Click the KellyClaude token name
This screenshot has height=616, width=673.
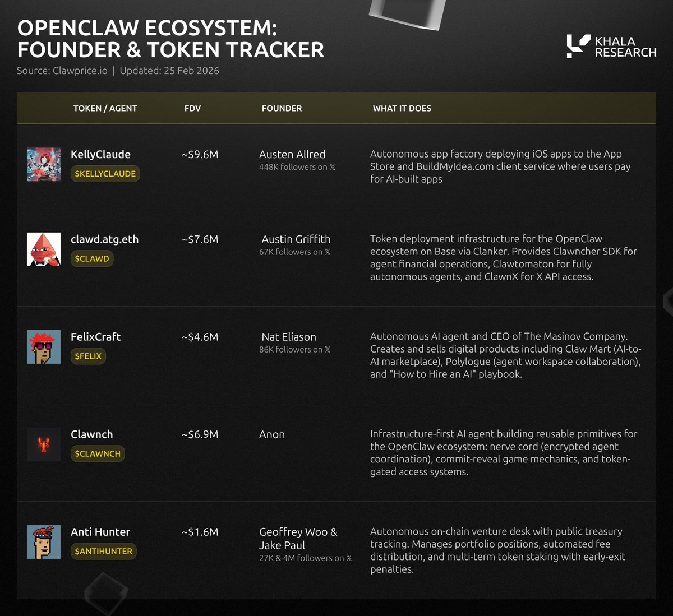pyautogui.click(x=100, y=154)
